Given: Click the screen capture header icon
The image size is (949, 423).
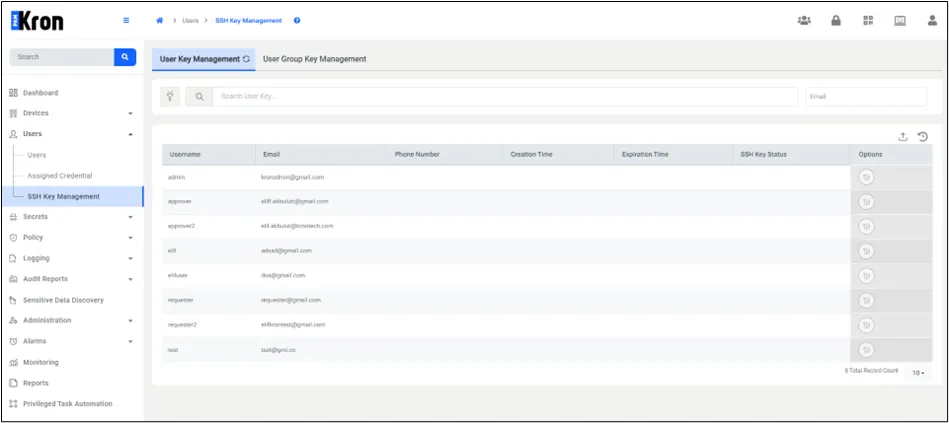Looking at the screenshot, I should [900, 21].
